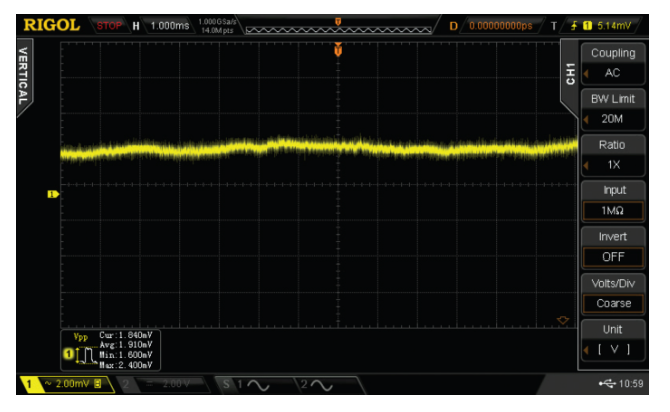Click the Cur:1.840mV measurement value
Image resolution: width=670 pixels, height=412 pixels.
pos(126,335)
